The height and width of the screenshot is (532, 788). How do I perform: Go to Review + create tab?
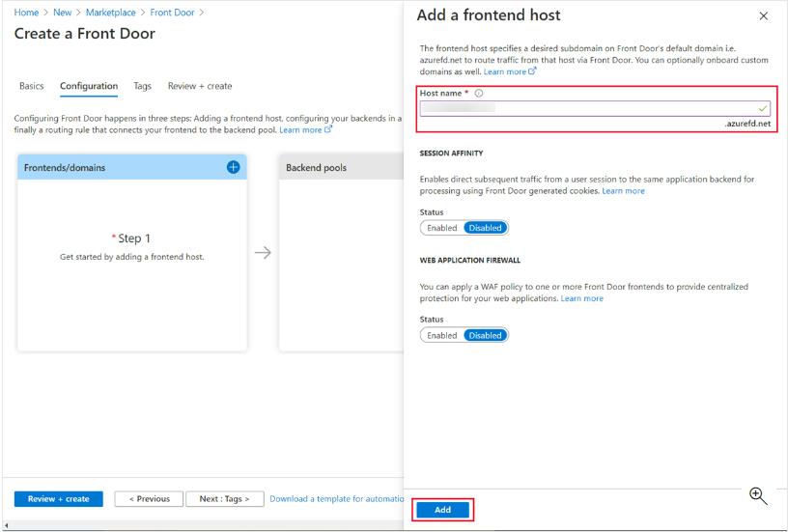click(200, 86)
